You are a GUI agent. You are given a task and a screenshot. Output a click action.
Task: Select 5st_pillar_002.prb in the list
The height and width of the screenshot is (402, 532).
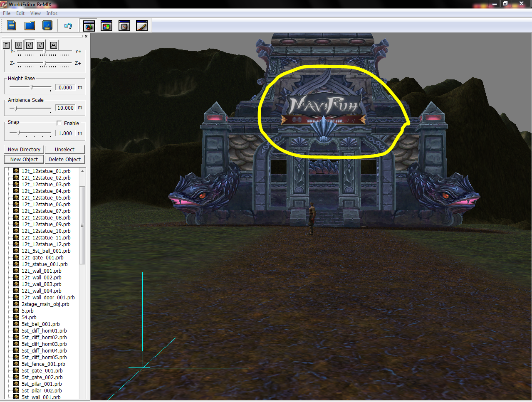coord(42,390)
